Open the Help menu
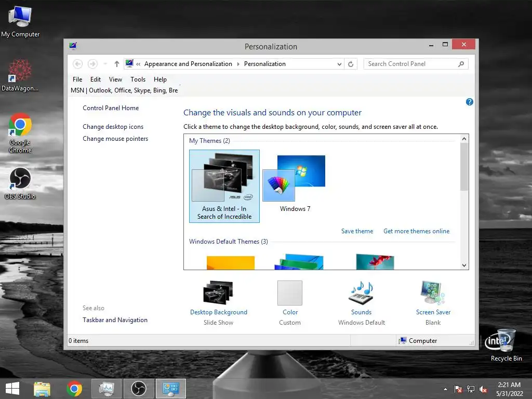The height and width of the screenshot is (399, 532). tap(160, 79)
